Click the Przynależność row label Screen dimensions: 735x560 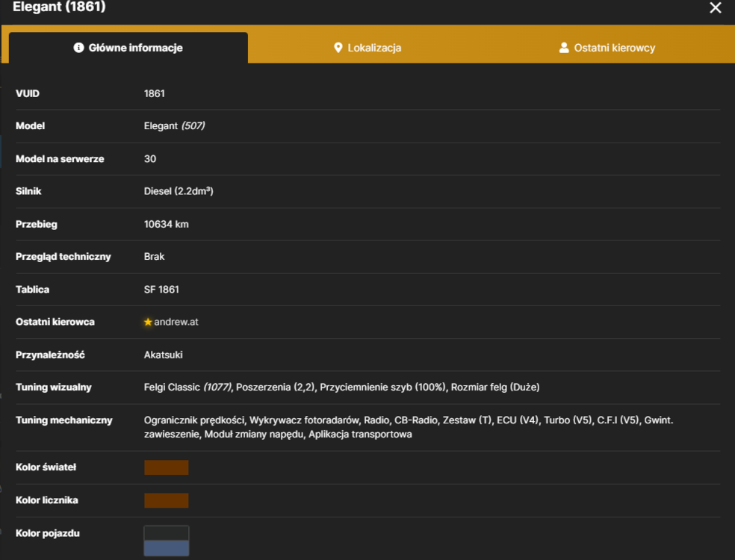(x=50, y=355)
